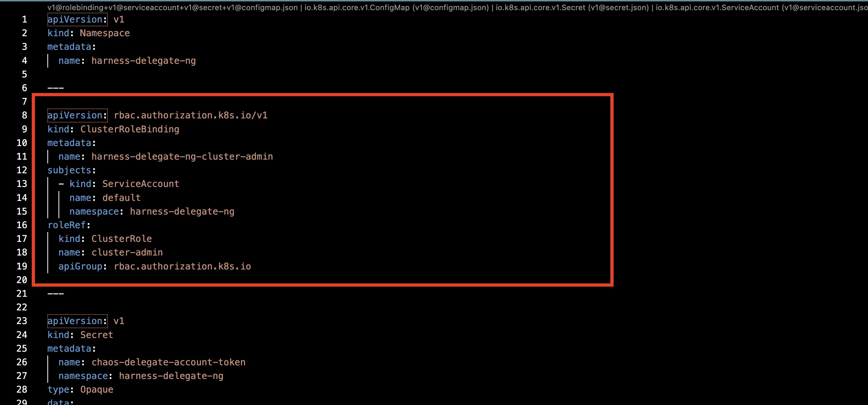This screenshot has height=405, width=868.
Task: Click the combined rolebinding schema link at top
Action: [x=173, y=7]
